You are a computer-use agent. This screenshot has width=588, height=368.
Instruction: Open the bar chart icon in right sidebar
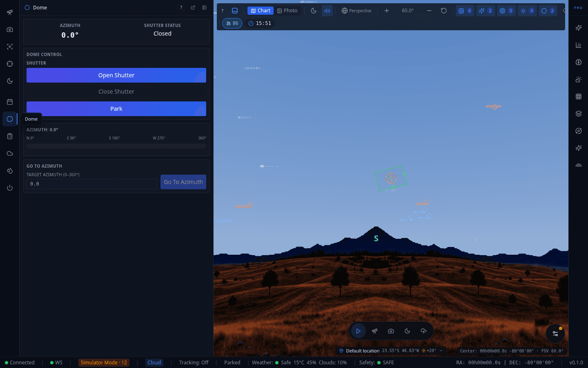(x=579, y=45)
